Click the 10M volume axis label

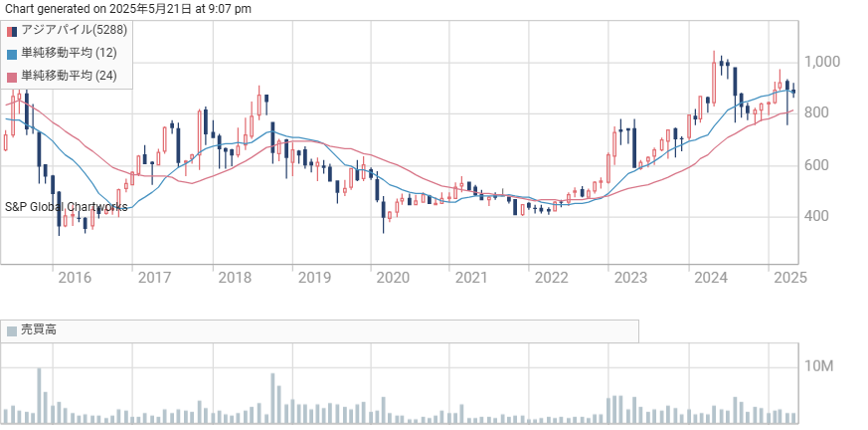[819, 366]
